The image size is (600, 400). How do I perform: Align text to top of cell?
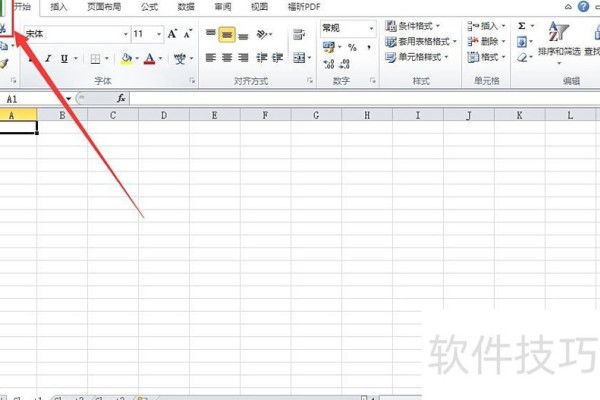pos(211,34)
